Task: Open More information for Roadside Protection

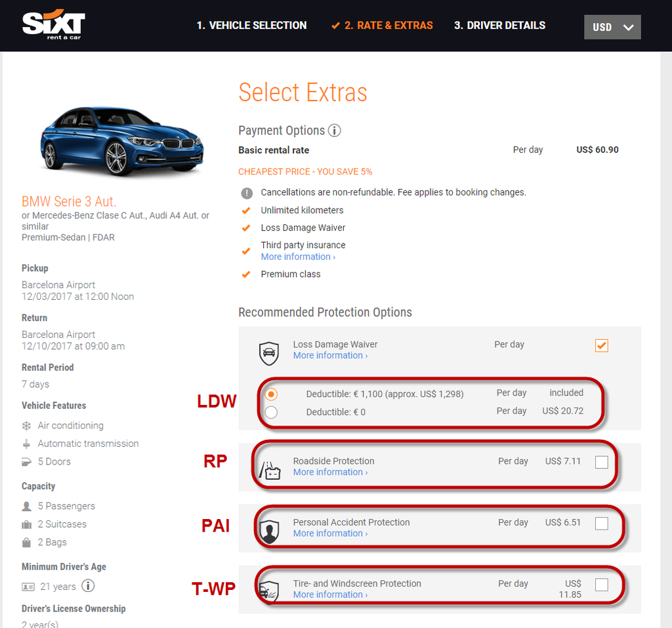Action: click(x=331, y=472)
